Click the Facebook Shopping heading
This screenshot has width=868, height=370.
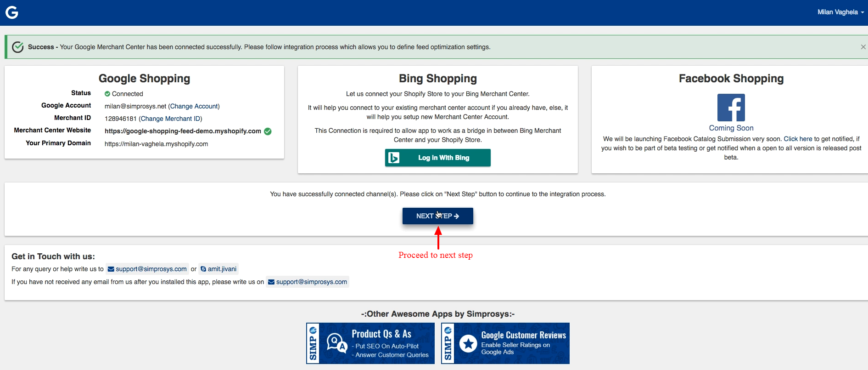click(x=731, y=79)
